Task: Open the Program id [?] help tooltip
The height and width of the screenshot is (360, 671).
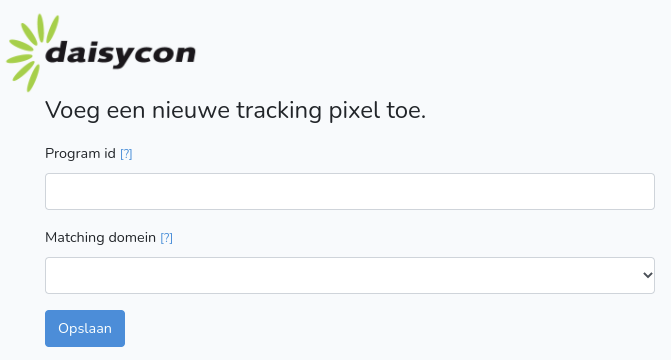Action: tap(126, 154)
